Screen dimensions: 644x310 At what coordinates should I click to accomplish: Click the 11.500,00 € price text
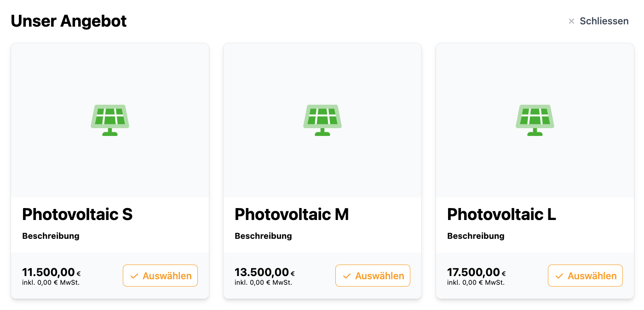tap(51, 272)
